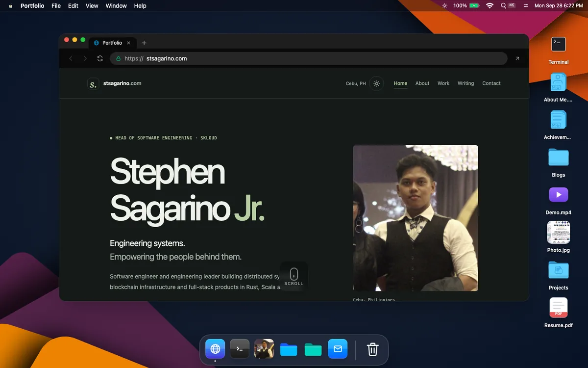Click the stsagarino.com site title

pos(122,83)
